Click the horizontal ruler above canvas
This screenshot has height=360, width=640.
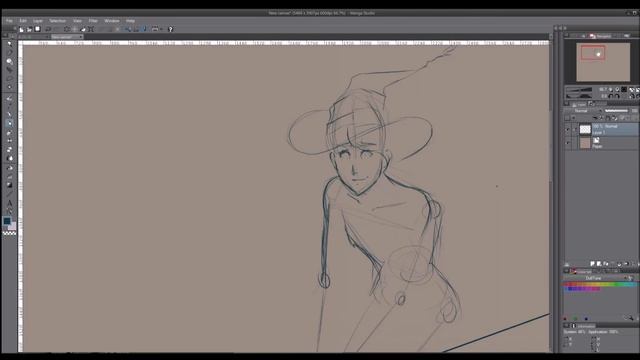point(286,42)
